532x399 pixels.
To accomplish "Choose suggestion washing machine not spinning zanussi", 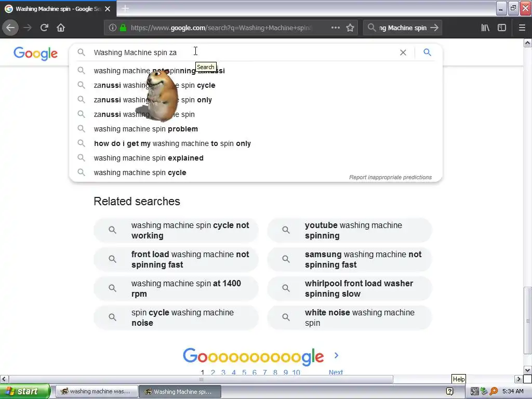I will click(x=256, y=71).
